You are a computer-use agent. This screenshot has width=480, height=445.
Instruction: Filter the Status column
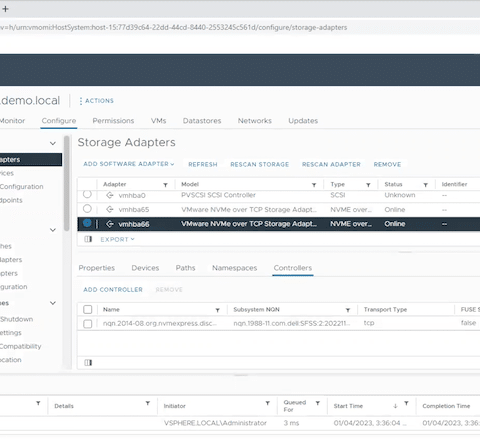(426, 185)
